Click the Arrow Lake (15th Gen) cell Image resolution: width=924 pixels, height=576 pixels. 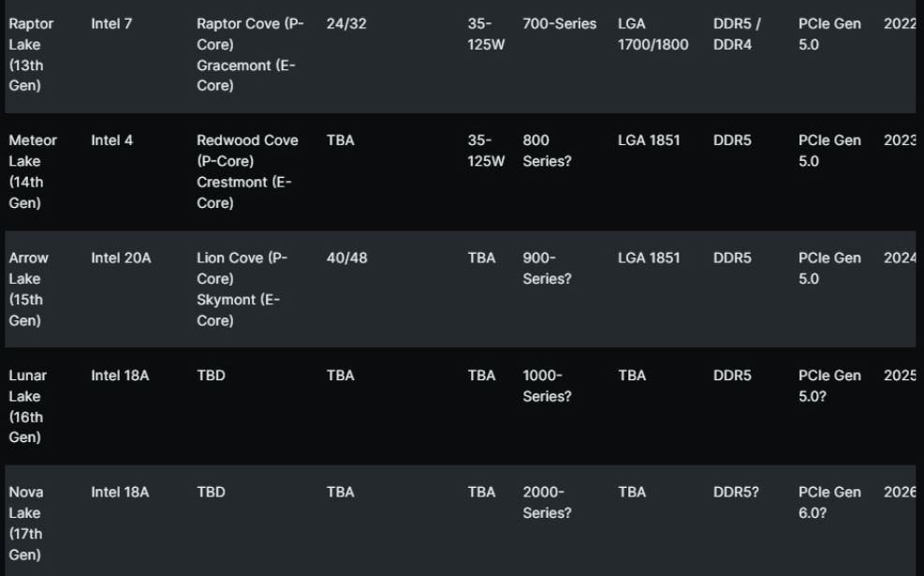28,288
